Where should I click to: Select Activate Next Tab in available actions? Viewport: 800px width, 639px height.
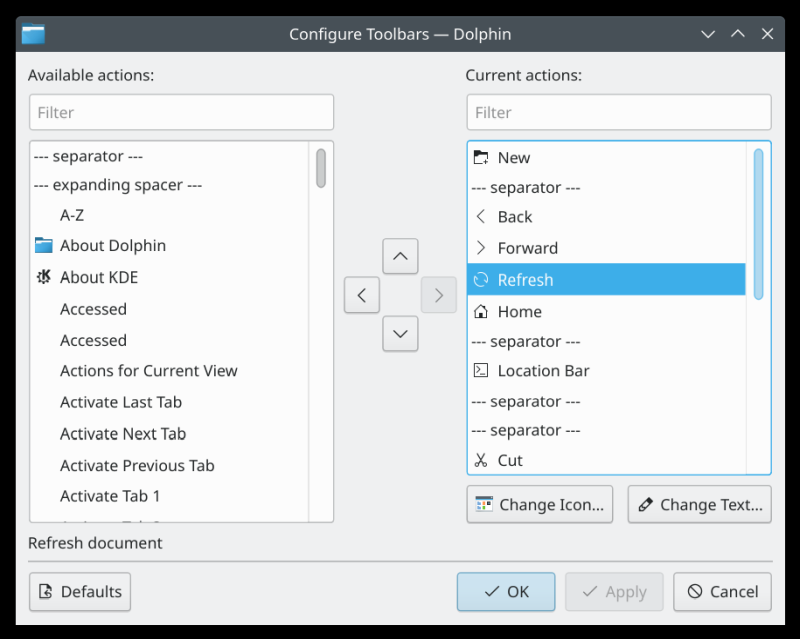pos(122,434)
